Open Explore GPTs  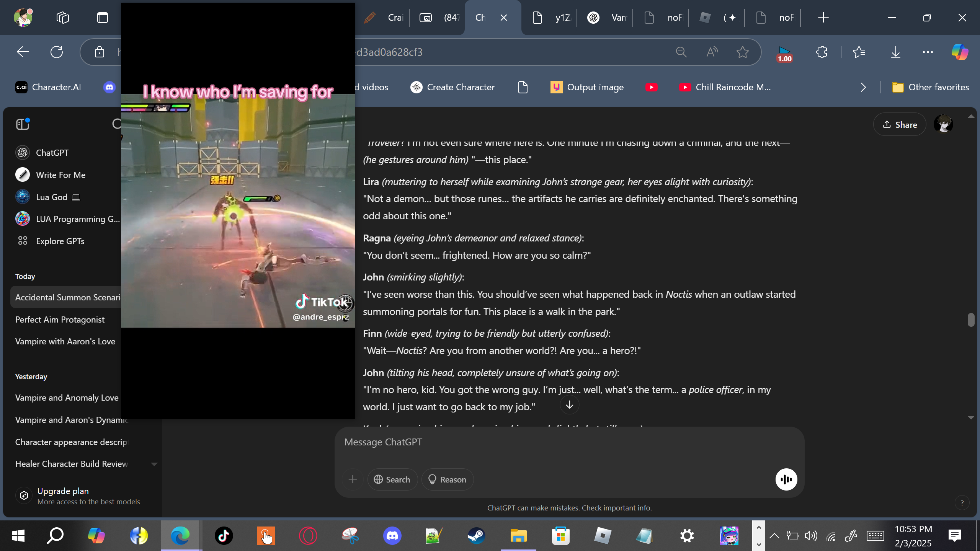[x=50, y=241]
